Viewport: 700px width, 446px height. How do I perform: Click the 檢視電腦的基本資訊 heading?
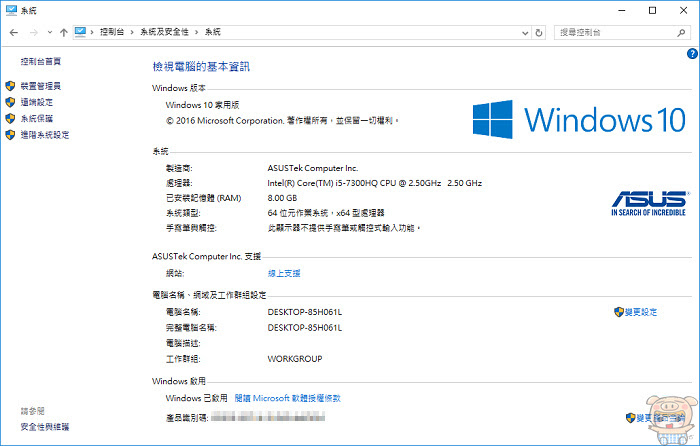tap(201, 67)
